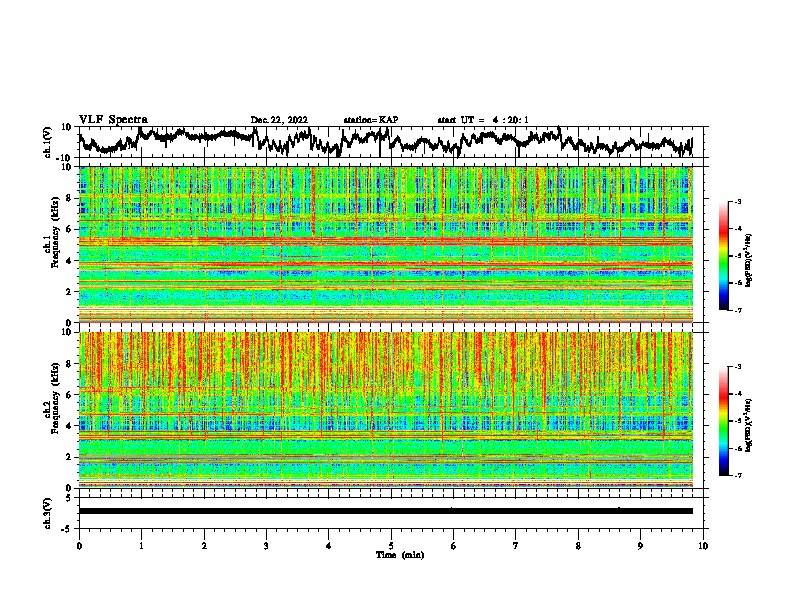The image size is (792, 612).
Task: Click the ch.1 voltage waveform trace panel
Action: coord(390,142)
